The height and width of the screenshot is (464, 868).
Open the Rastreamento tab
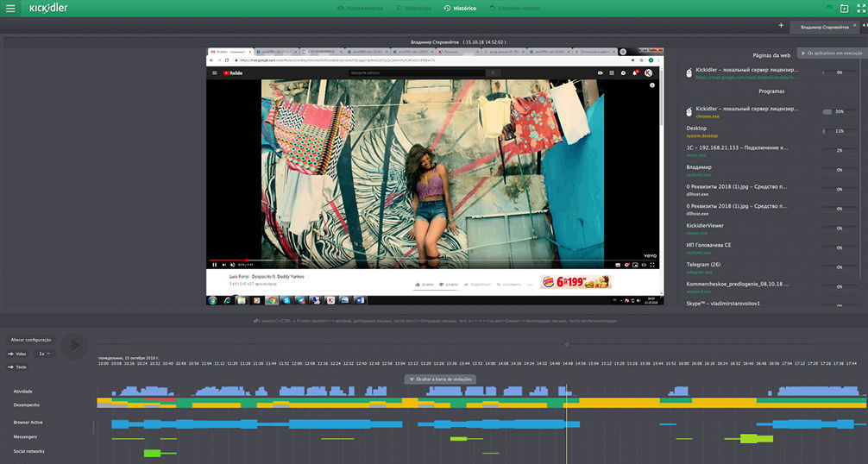coord(360,9)
